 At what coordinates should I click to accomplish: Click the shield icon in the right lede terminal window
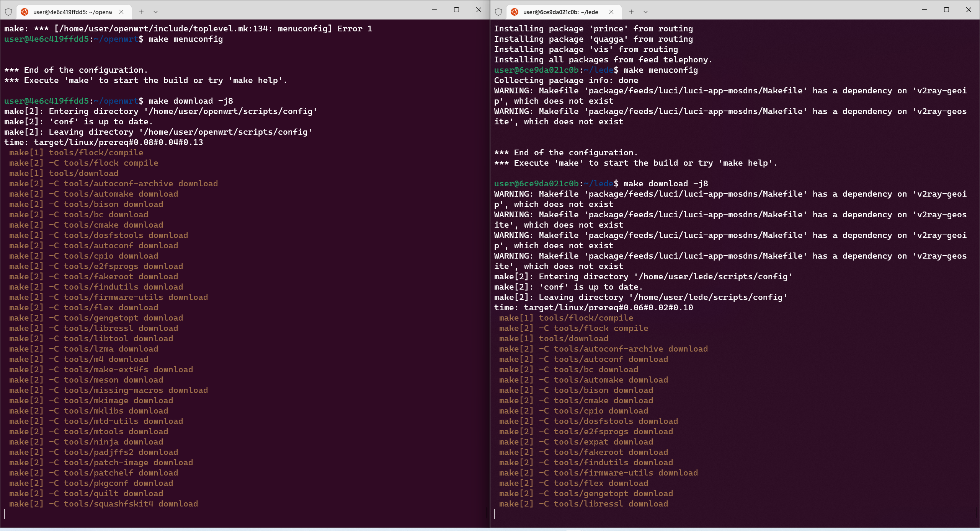(498, 12)
